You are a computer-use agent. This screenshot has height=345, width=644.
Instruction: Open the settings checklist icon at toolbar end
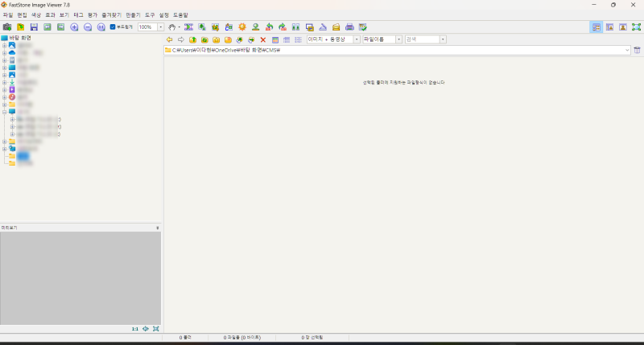[x=363, y=27]
